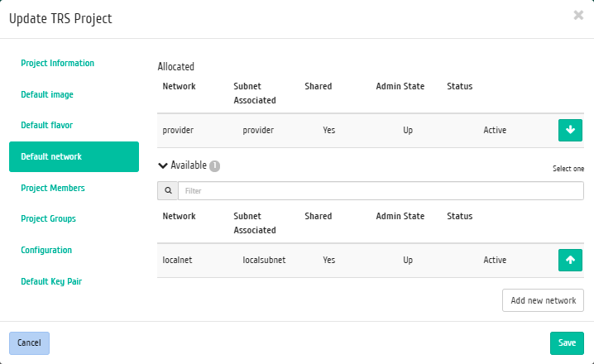Select the Default network tab

click(x=74, y=157)
